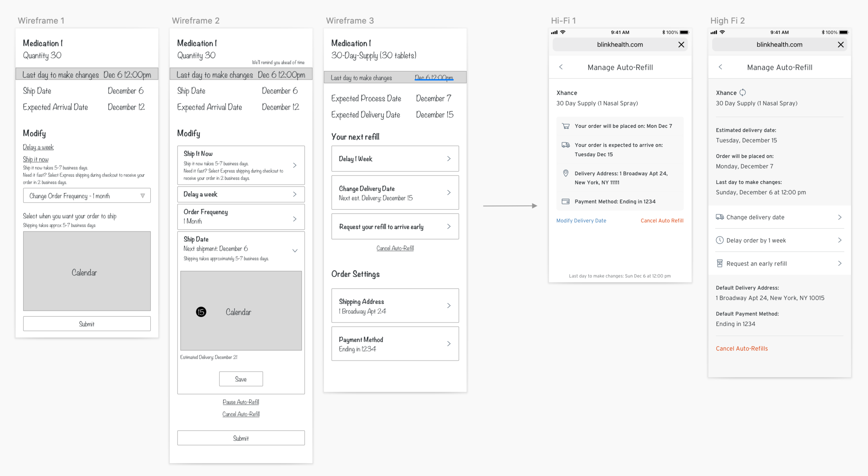The height and width of the screenshot is (476, 868).
Task: Select day 15 on the Wireframe 2 calendar
Action: click(201, 312)
